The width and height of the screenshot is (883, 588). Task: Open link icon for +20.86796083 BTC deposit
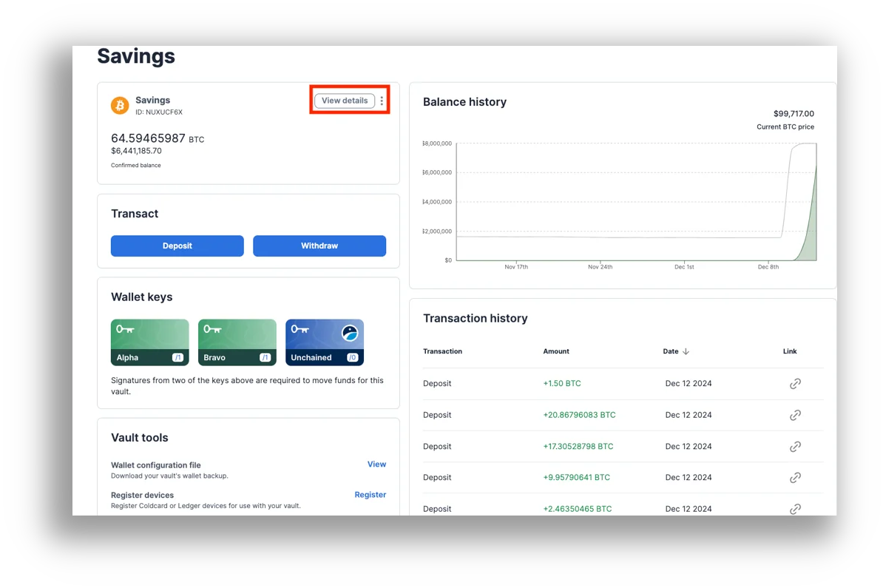coord(795,415)
